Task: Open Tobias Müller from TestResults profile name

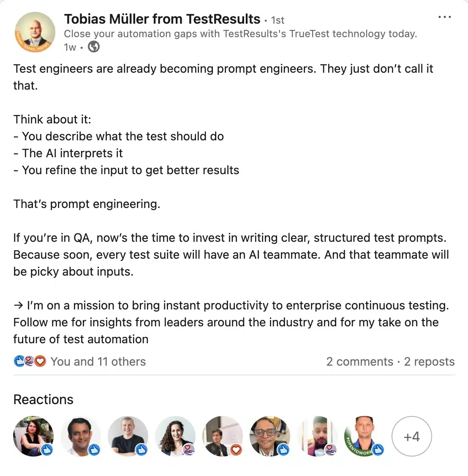Action: (x=162, y=19)
